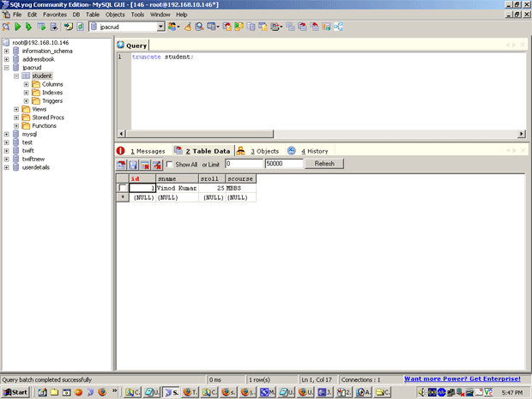Collapse the student table node
This screenshot has height=399, width=532.
pos(16,76)
